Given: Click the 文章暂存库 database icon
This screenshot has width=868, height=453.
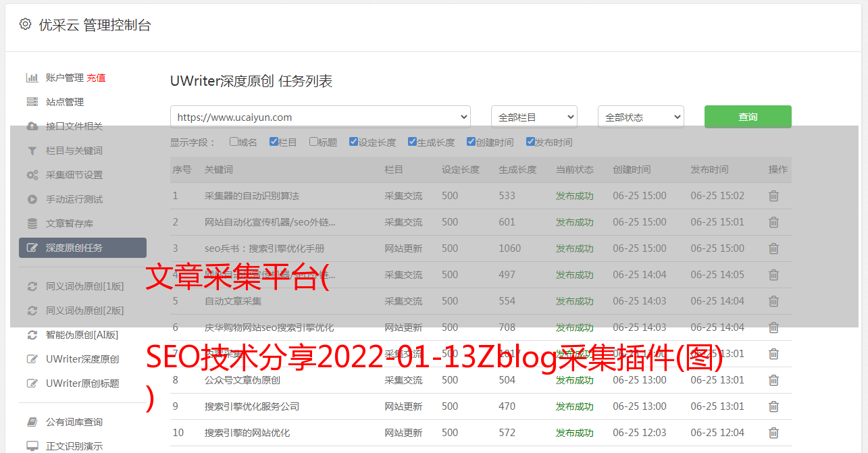Looking at the screenshot, I should (32, 223).
